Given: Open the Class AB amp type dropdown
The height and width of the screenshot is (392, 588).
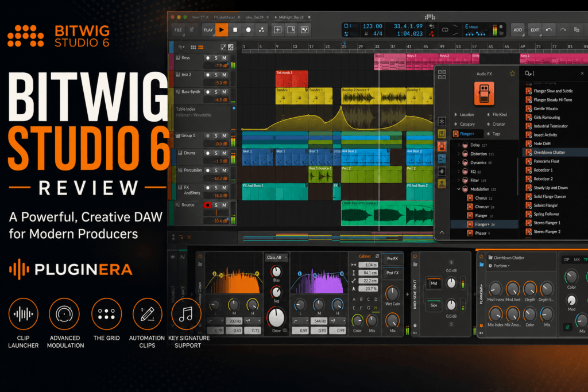Looking at the screenshot, I should pos(276,258).
